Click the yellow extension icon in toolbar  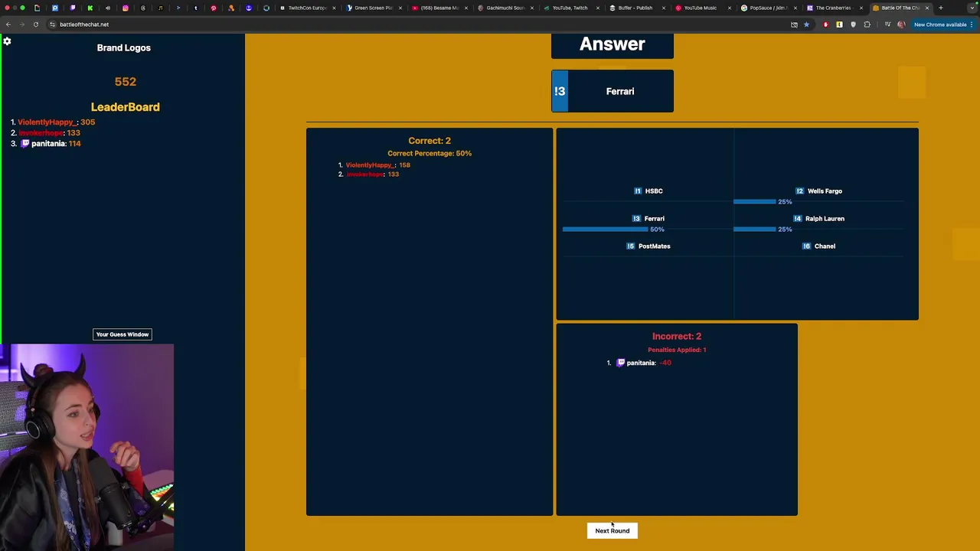(839, 24)
